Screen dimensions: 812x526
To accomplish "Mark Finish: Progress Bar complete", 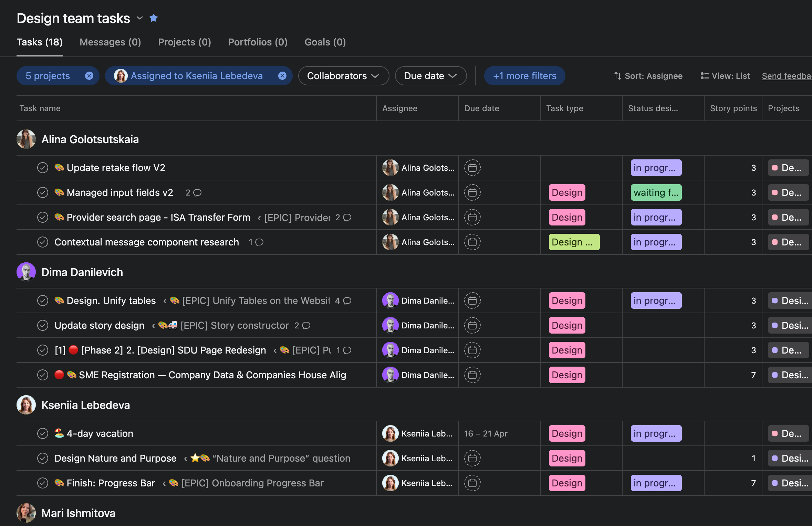I will (43, 483).
